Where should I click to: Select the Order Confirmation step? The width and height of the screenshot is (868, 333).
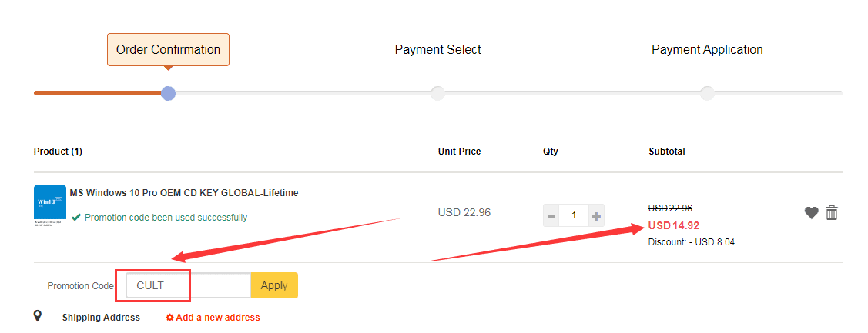168,50
